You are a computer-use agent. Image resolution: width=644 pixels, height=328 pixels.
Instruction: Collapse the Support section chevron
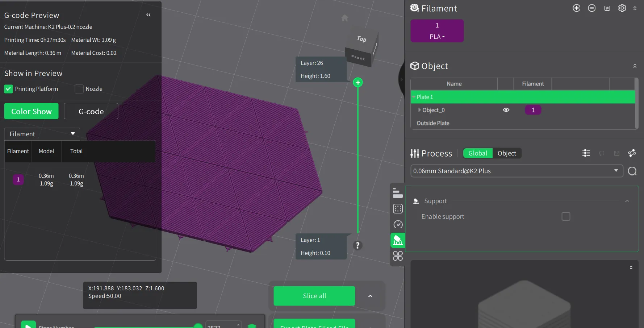point(627,201)
